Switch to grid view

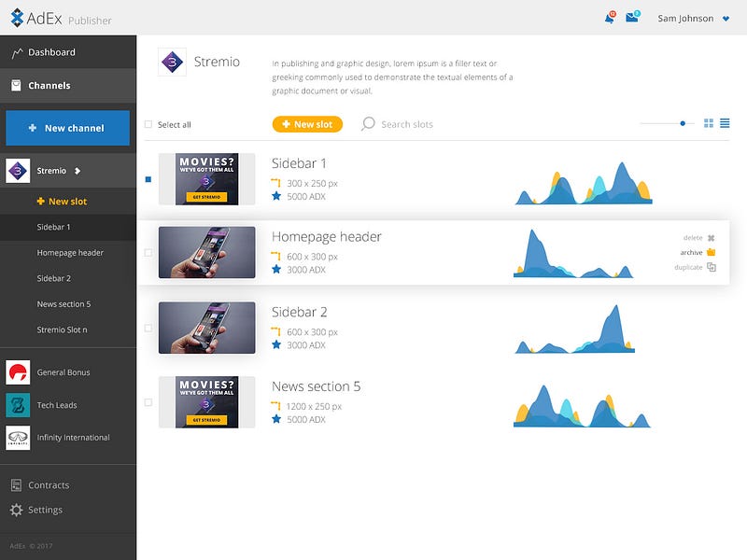(709, 123)
